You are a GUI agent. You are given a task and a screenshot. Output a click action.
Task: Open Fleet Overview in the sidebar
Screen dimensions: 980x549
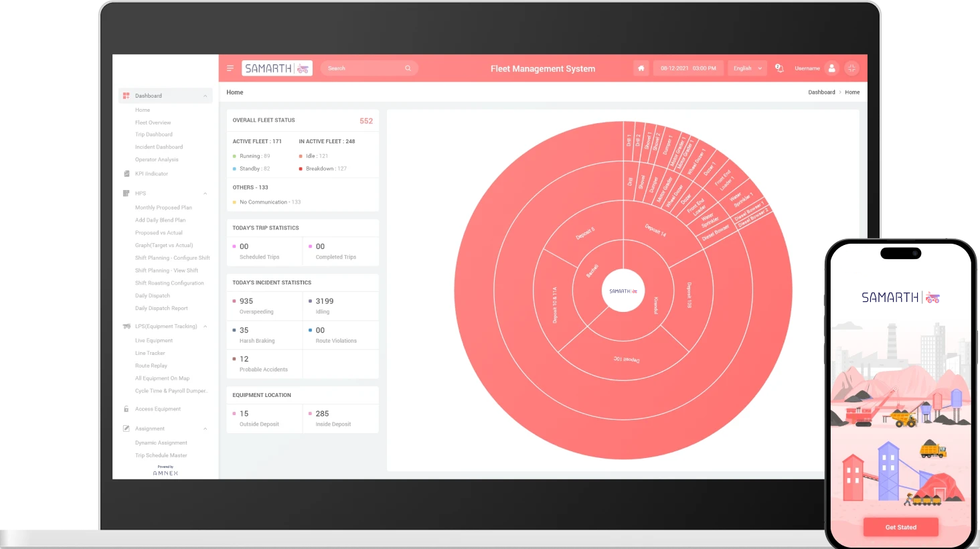click(153, 123)
